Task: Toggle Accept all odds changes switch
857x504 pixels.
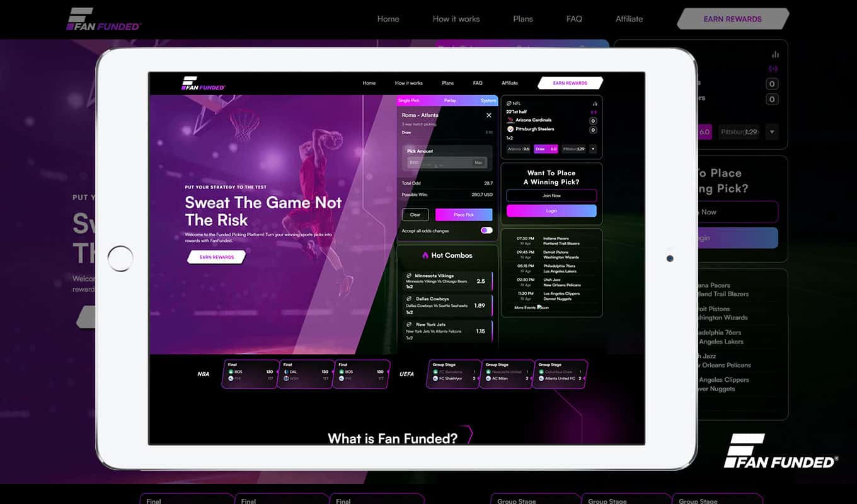Action: (x=486, y=231)
